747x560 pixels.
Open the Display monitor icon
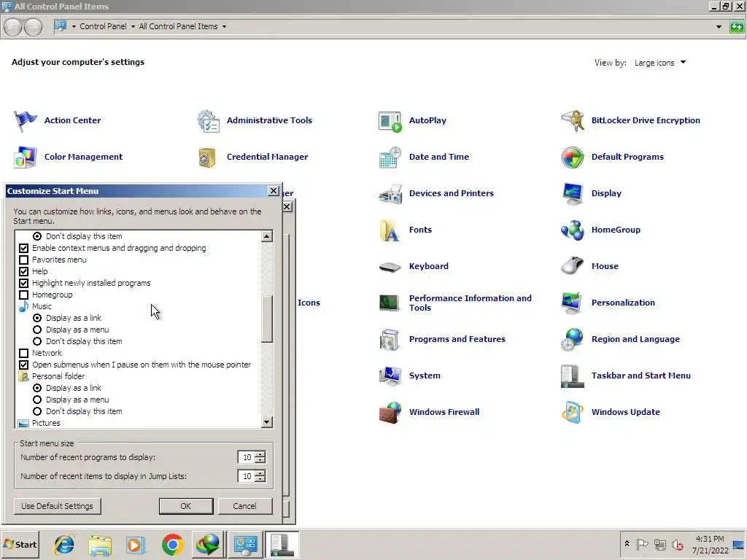click(573, 193)
